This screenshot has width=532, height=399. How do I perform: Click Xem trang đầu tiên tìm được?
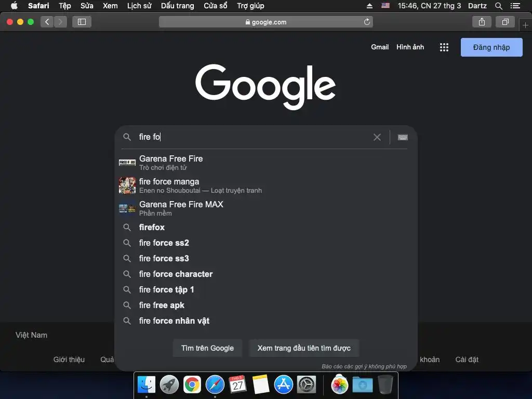point(304,348)
